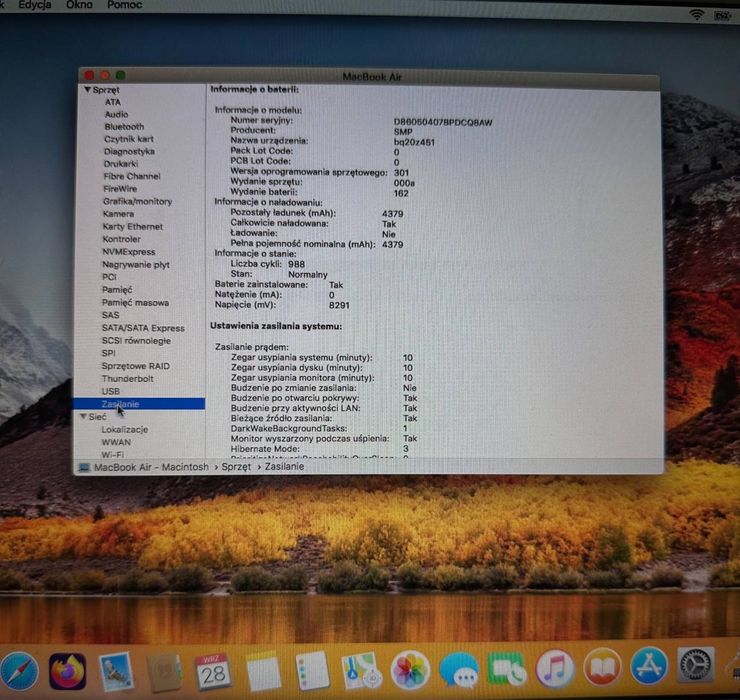Select Diagnostyka in the sidebar

coord(129,151)
